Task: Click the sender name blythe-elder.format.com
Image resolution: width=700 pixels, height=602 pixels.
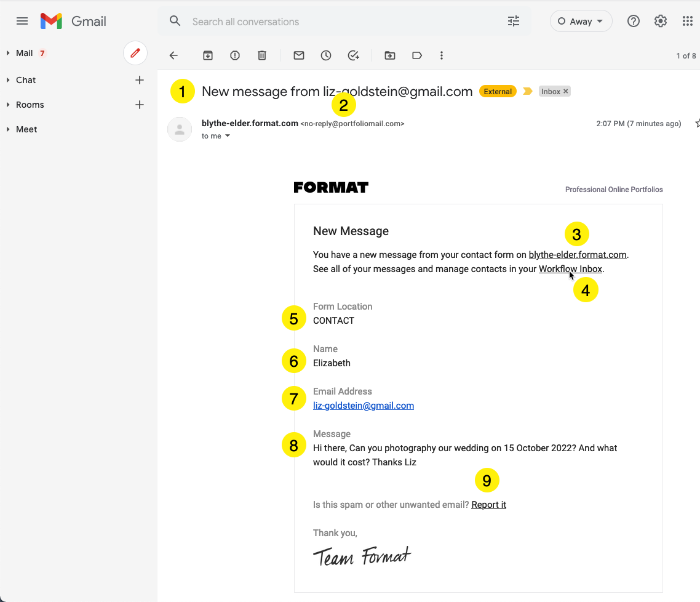Action: pos(250,123)
